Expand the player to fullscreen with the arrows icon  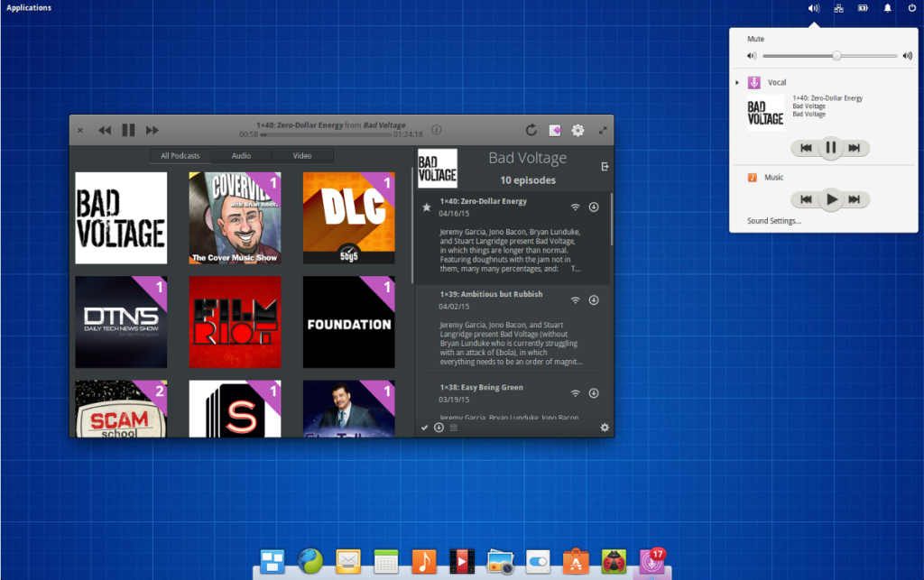[603, 129]
